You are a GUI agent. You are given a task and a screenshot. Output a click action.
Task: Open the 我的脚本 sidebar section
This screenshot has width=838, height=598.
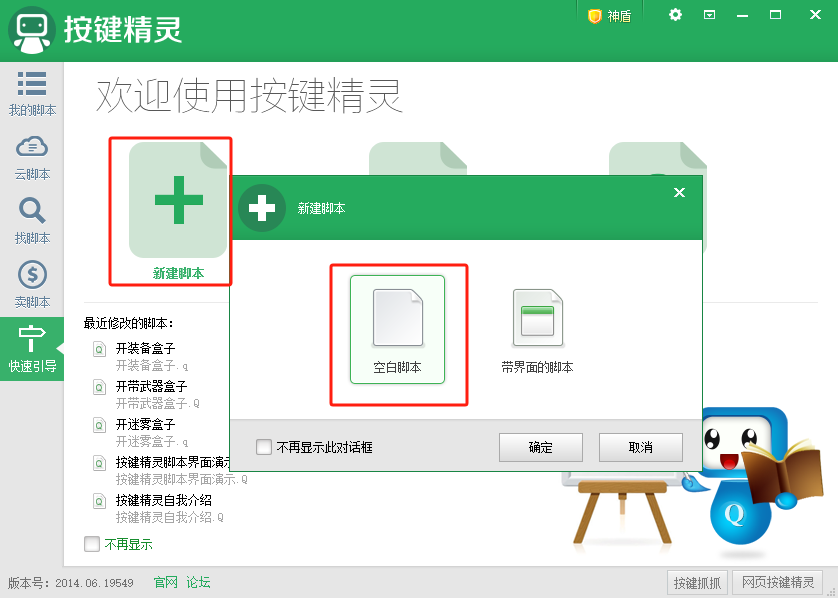pos(32,94)
